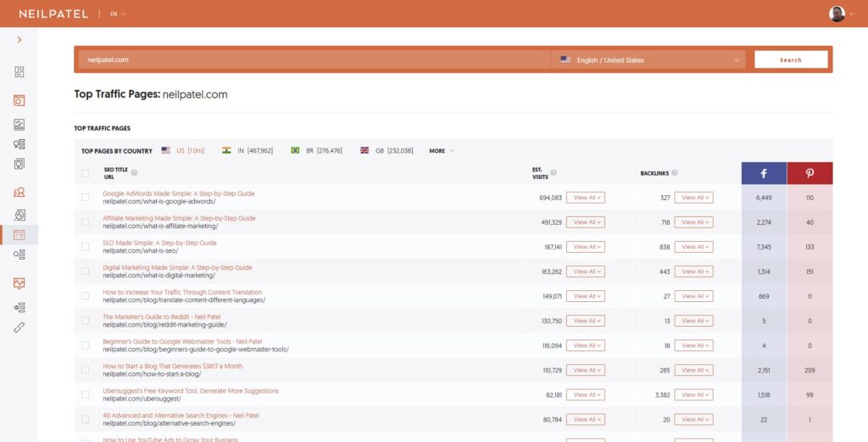Image resolution: width=868 pixels, height=442 pixels.
Task: Click the Pinterest column header icon
Action: [810, 173]
